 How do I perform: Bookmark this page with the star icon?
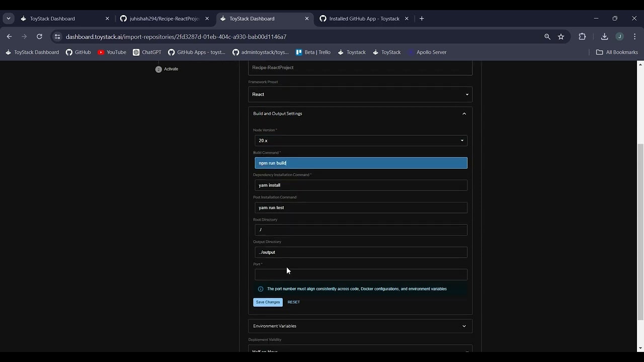coord(561,36)
